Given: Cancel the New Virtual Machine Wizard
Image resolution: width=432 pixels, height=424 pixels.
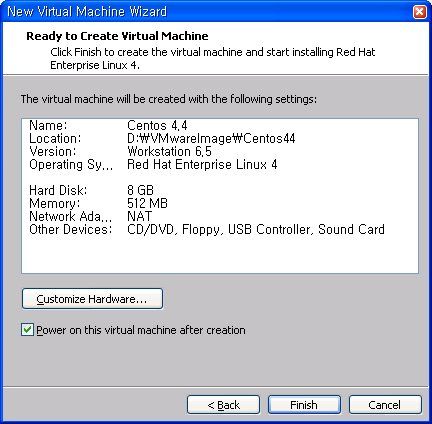Looking at the screenshot, I should (385, 405).
